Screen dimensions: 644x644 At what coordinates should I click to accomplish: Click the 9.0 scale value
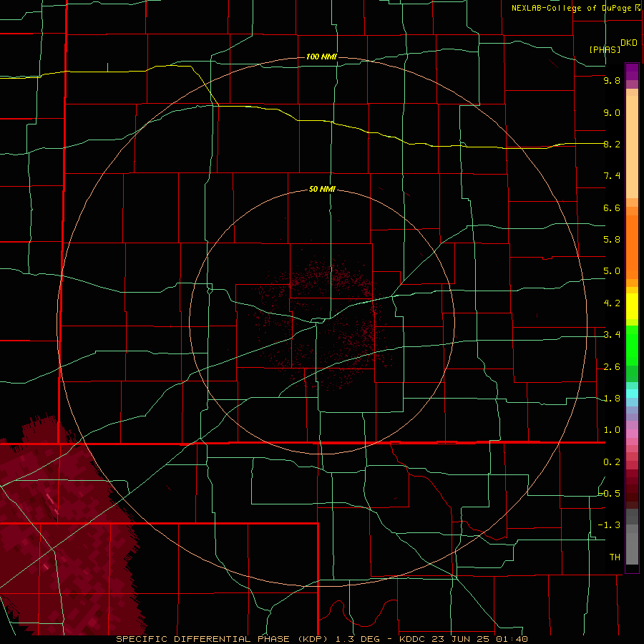(x=612, y=112)
